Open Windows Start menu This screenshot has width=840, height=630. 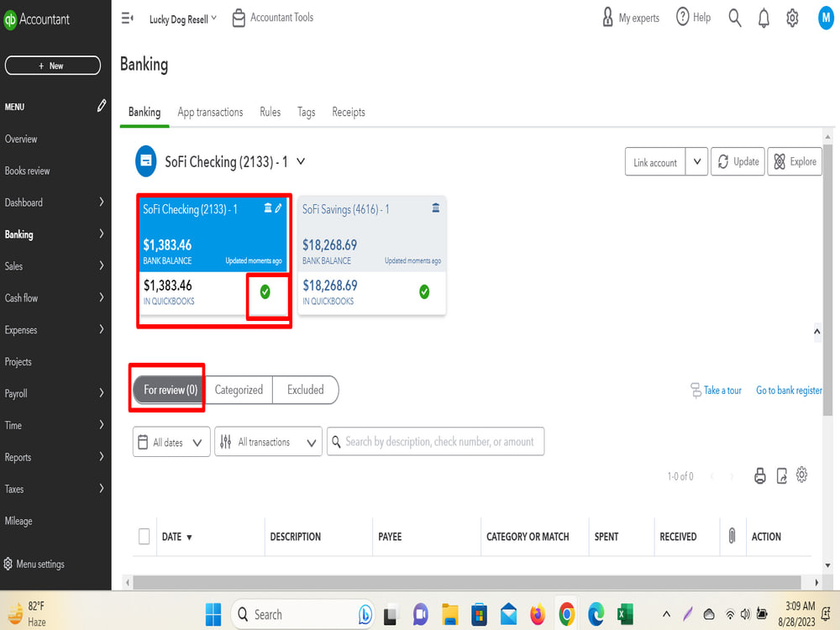click(213, 614)
